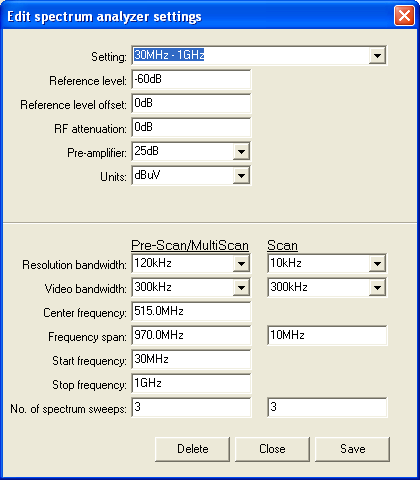Click the Reference level offset field
This screenshot has height=480, width=420.
191,103
